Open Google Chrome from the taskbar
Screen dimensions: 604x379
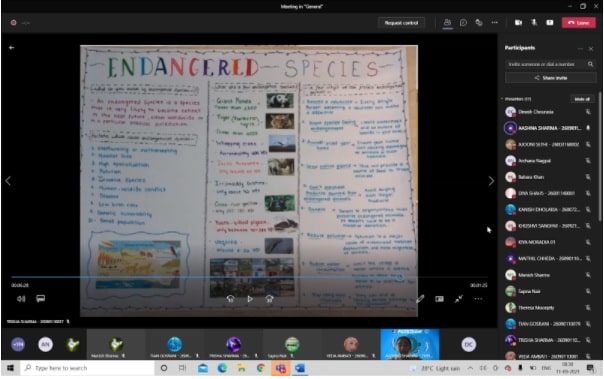tap(261, 368)
